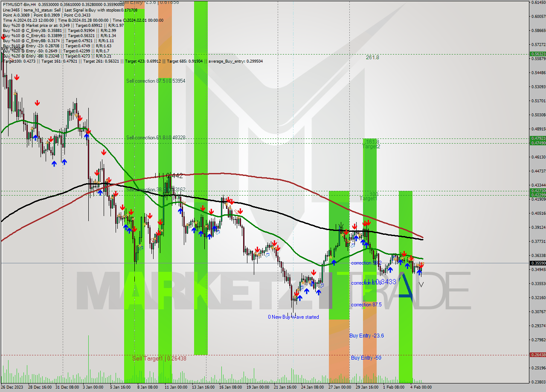Select the 'Line:3465 | tema_h1_status: Sell' info line
This screenshot has width=546, height=392.
(x=70, y=9)
